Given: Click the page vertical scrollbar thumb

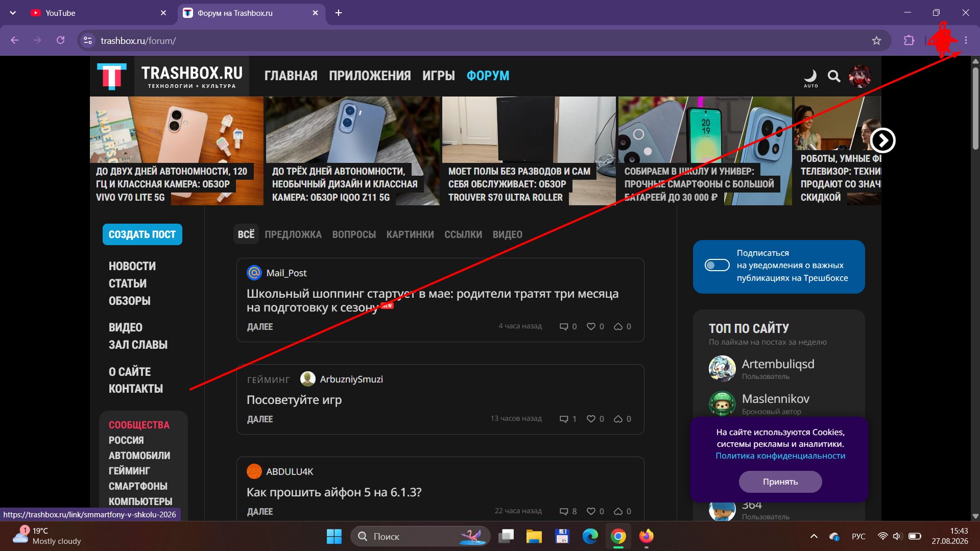Looking at the screenshot, I should point(975,107).
